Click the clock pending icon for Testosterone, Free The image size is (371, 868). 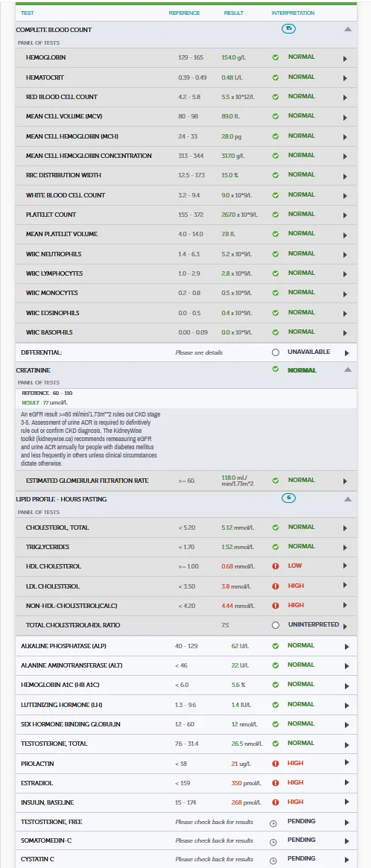(x=273, y=823)
